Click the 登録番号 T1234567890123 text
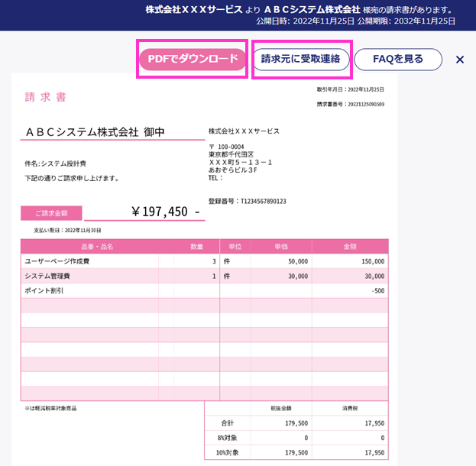476x466 pixels. [247, 201]
